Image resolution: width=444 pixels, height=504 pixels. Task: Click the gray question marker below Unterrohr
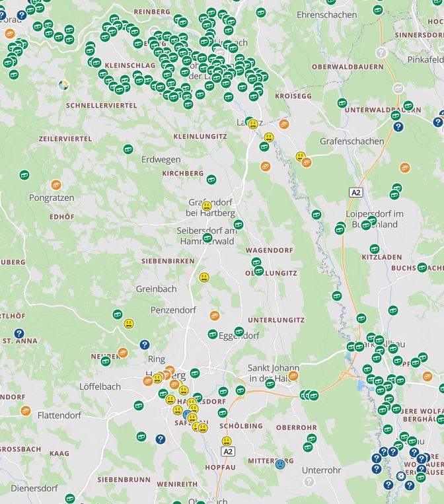pos(309,482)
